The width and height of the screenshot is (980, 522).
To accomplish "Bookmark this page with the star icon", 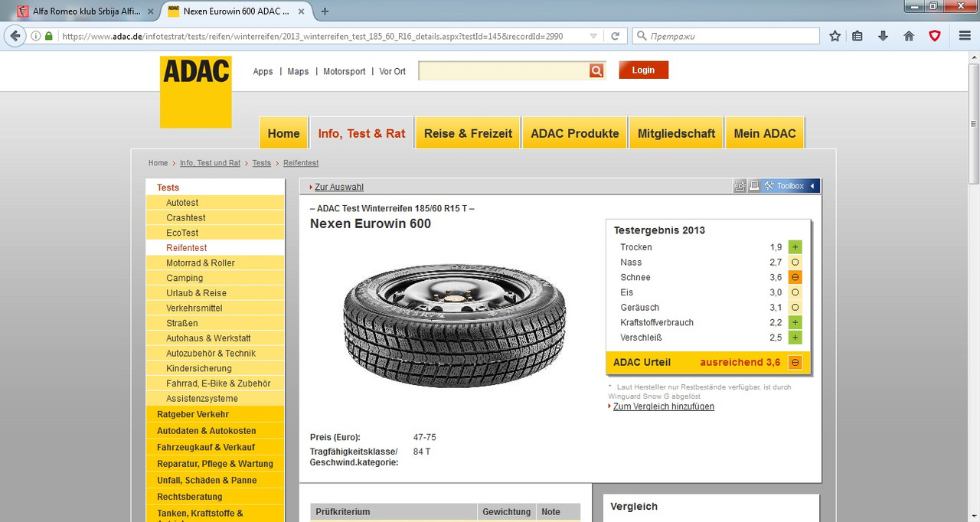I will coord(835,36).
